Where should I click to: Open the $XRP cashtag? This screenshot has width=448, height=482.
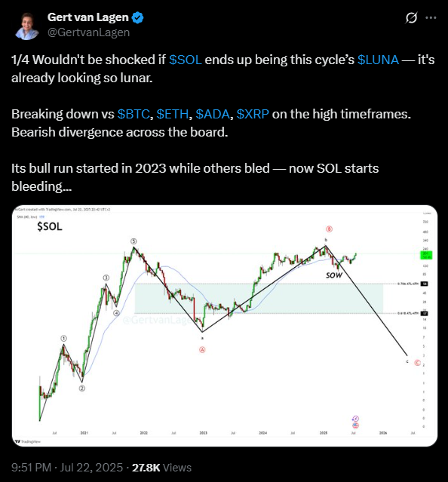[253, 114]
